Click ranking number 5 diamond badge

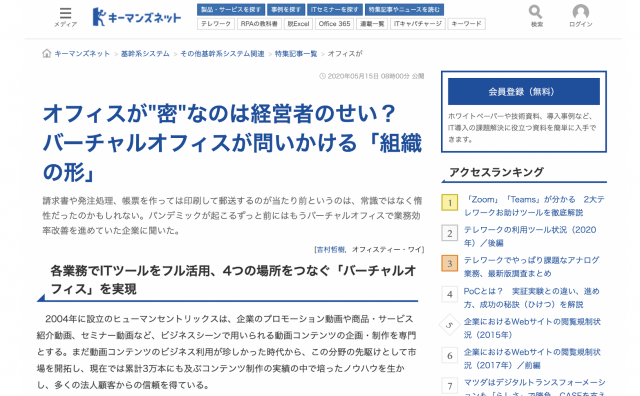pyautogui.click(x=449, y=325)
